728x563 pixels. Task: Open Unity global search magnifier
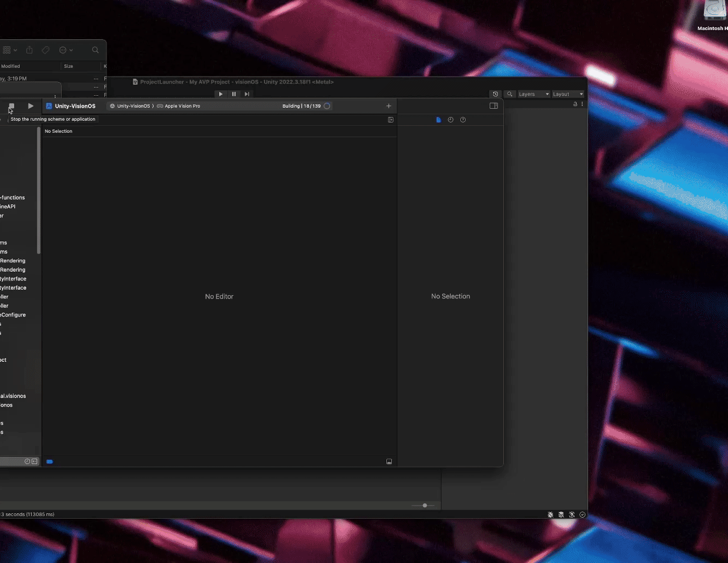[510, 94]
